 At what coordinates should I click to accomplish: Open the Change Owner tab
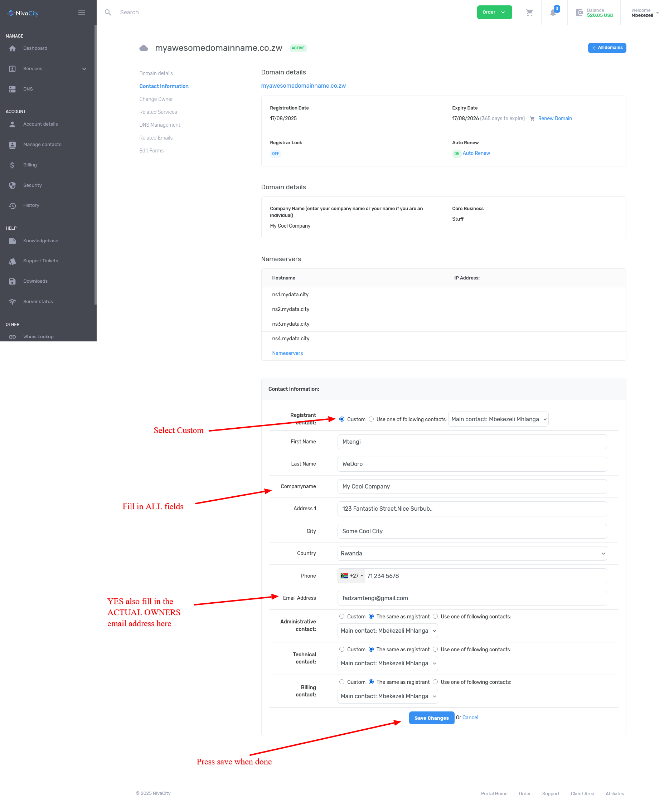156,99
